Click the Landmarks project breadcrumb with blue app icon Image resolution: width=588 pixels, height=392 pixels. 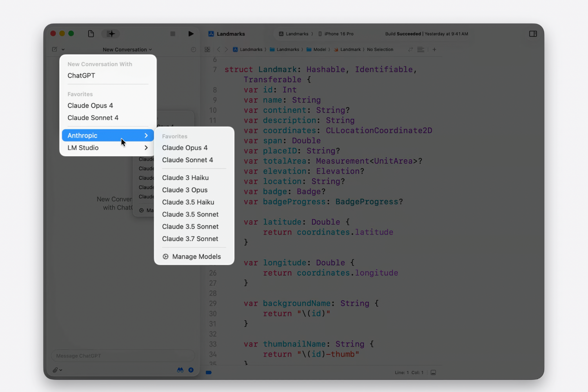[248, 49]
